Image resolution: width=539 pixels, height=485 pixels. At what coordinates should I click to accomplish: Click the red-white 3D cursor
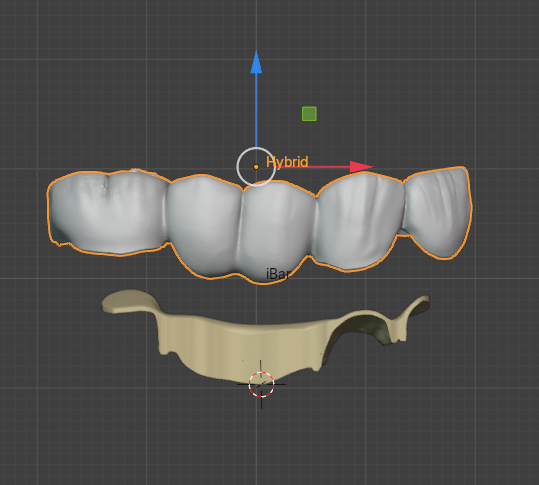pos(261,384)
